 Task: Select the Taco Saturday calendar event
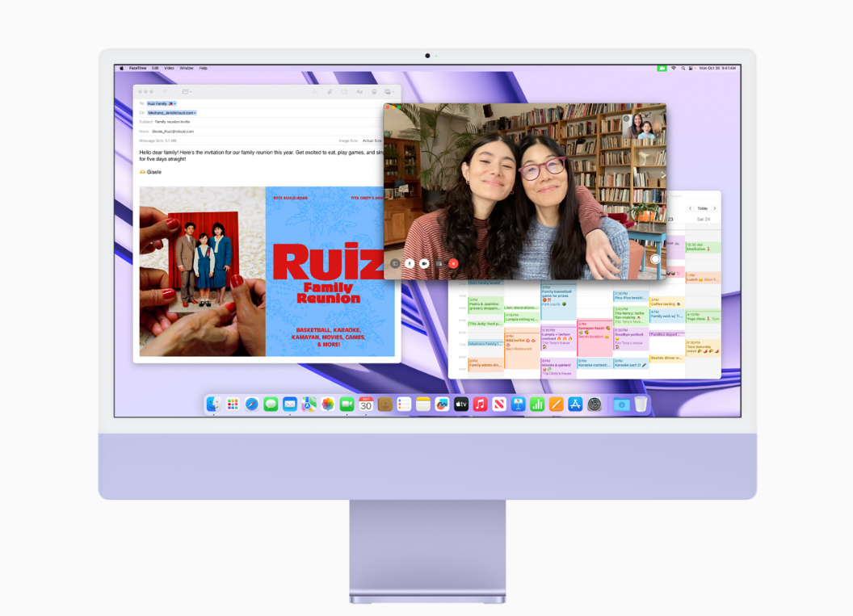coord(703,347)
